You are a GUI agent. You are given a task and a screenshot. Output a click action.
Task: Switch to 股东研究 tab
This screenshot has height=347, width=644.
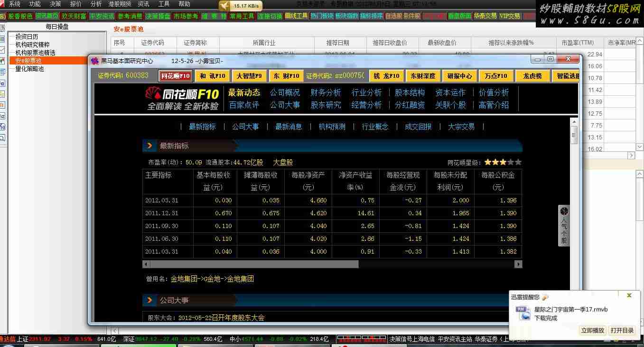tap(326, 105)
